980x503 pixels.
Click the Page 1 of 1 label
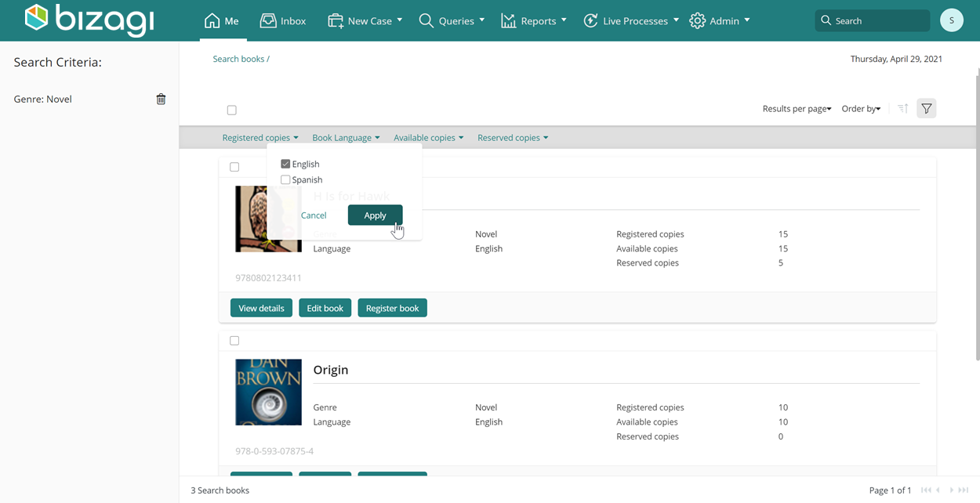coord(890,490)
